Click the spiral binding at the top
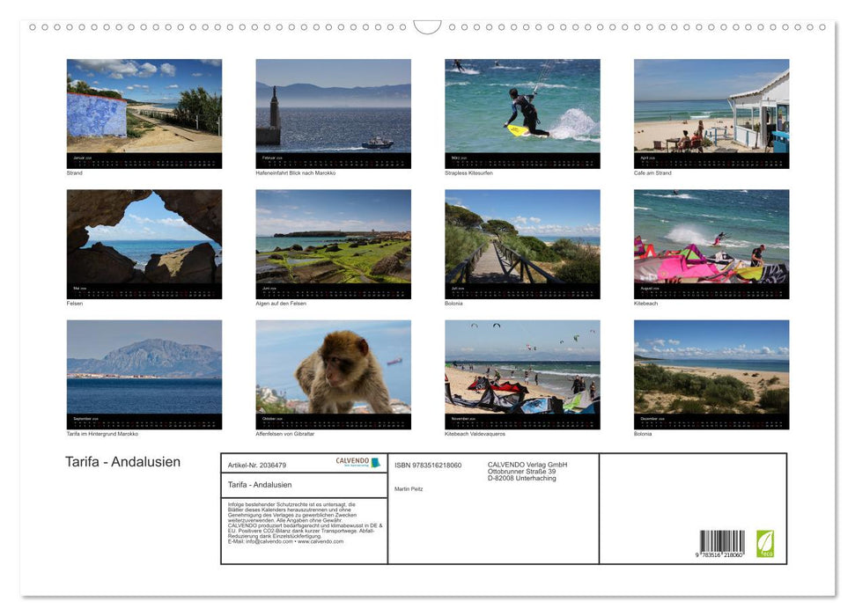Viewport: 855px width, 616px height. click(x=427, y=27)
